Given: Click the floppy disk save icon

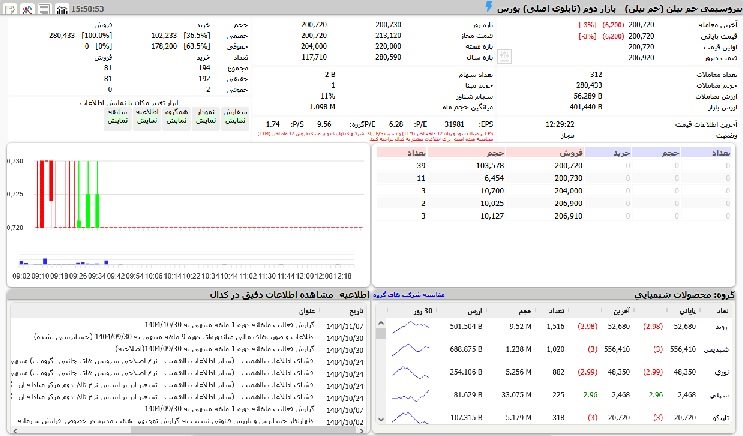Looking at the screenshot, I should tap(44, 8).
